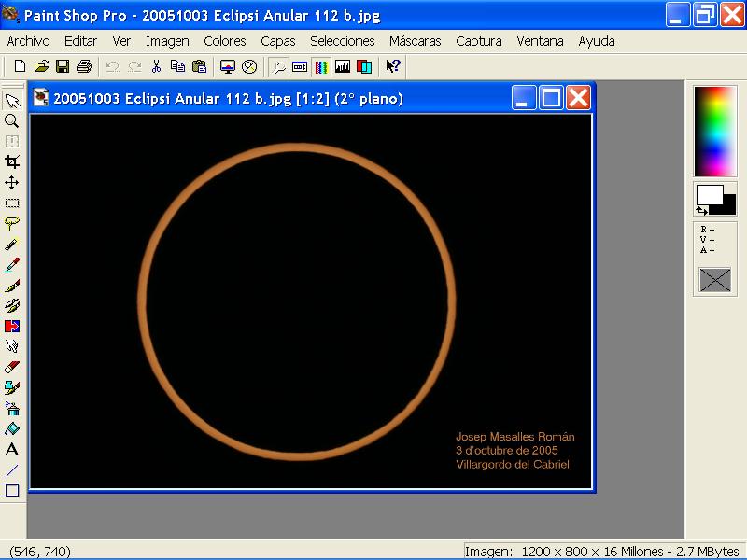Select the Zoom magnifier tool
Viewport: 747px width, 560px height.
(12, 121)
